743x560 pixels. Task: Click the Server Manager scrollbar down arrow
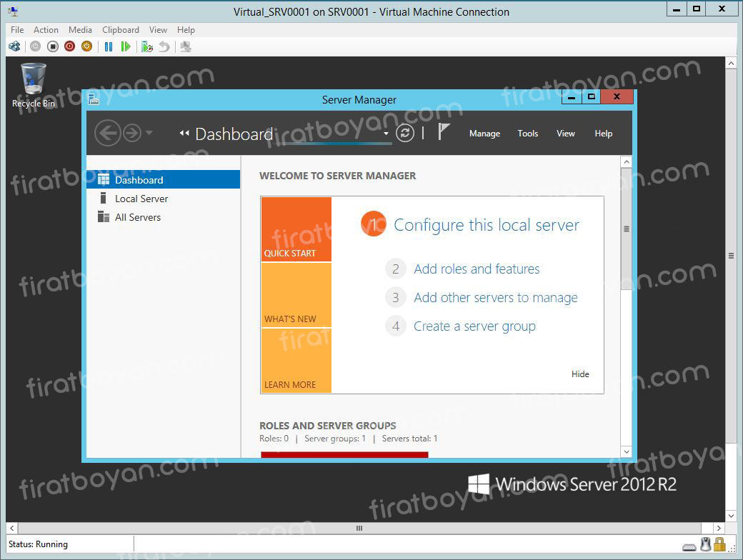coord(627,451)
